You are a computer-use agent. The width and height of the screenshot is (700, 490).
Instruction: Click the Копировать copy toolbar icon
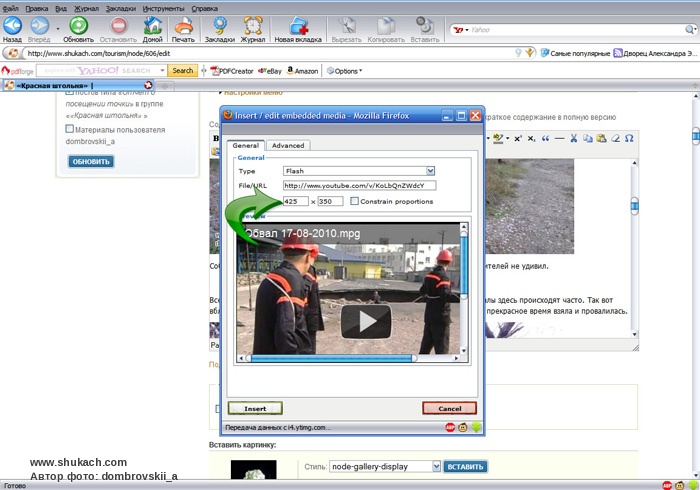tap(386, 25)
